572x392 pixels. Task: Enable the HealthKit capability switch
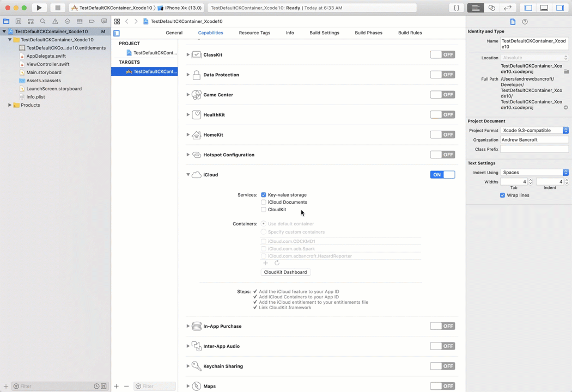click(x=442, y=115)
